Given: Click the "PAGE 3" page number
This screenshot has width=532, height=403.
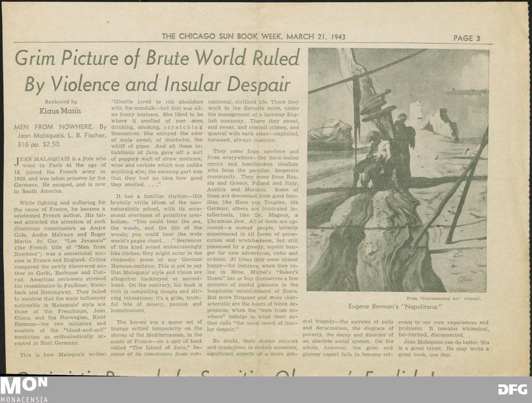Looking at the screenshot, I should [467, 38].
